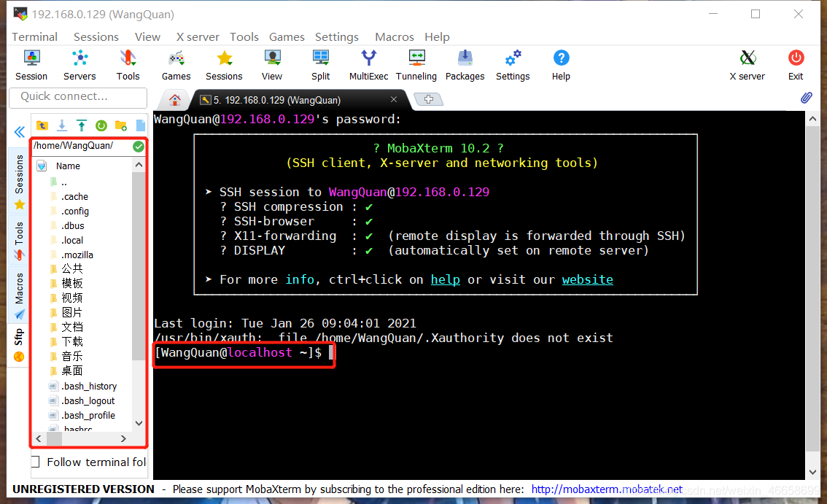The image size is (827, 504).
Task: Close the 192.168.0.129 session tab
Action: click(394, 99)
